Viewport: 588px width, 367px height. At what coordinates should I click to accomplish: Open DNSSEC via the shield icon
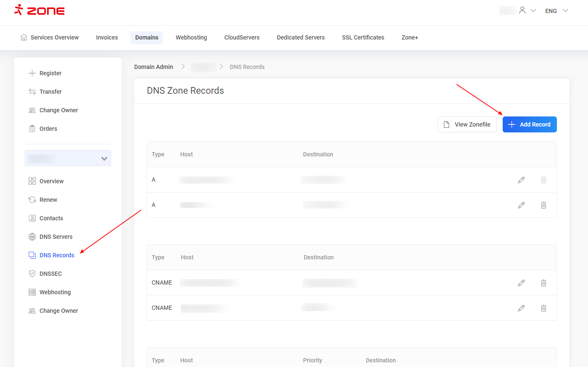pyautogui.click(x=32, y=274)
